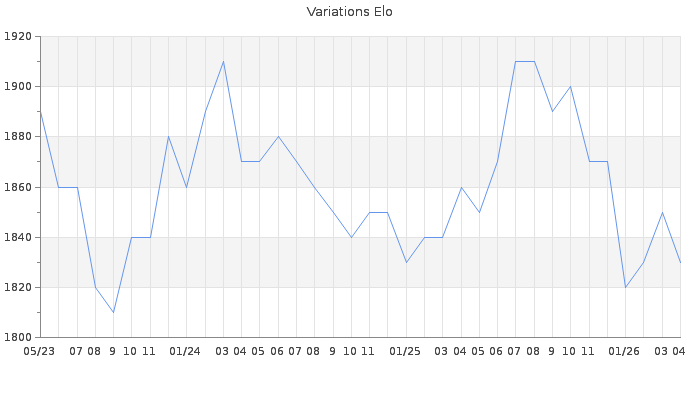
Task: Click the 1830 low point just before 01/25
Action: coord(406,262)
